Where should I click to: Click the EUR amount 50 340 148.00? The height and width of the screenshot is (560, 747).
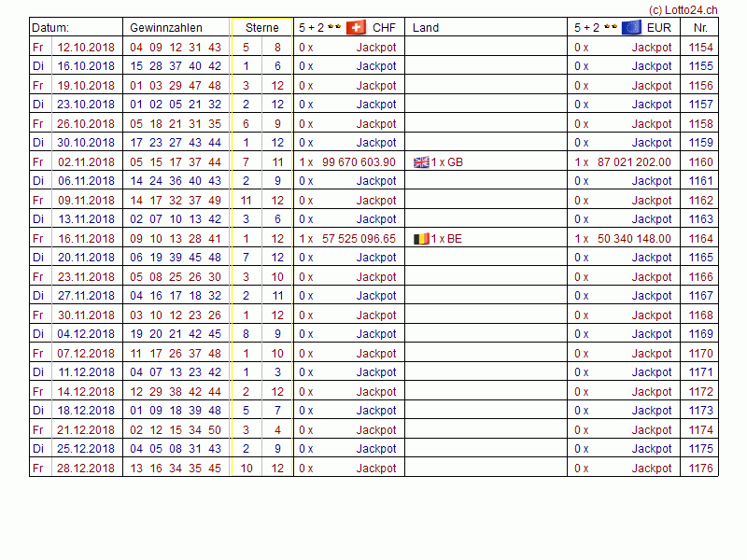coord(635,239)
